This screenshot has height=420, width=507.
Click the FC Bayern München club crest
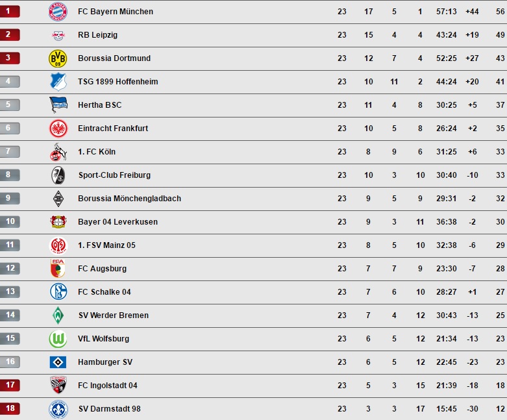coord(58,12)
